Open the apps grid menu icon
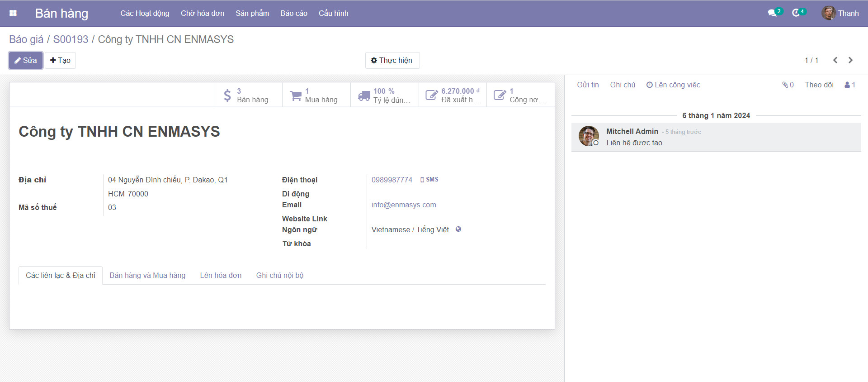 point(13,13)
